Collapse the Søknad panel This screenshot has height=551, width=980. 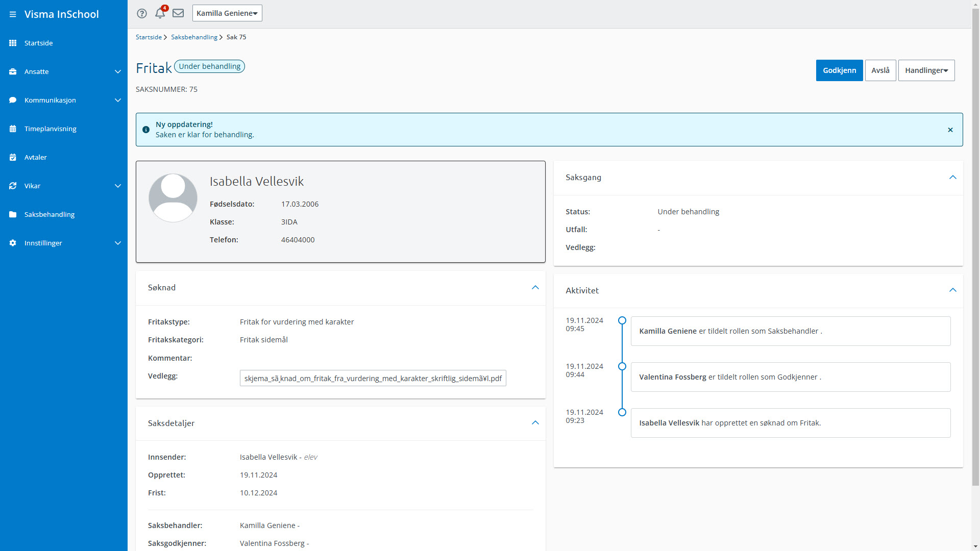tap(535, 288)
